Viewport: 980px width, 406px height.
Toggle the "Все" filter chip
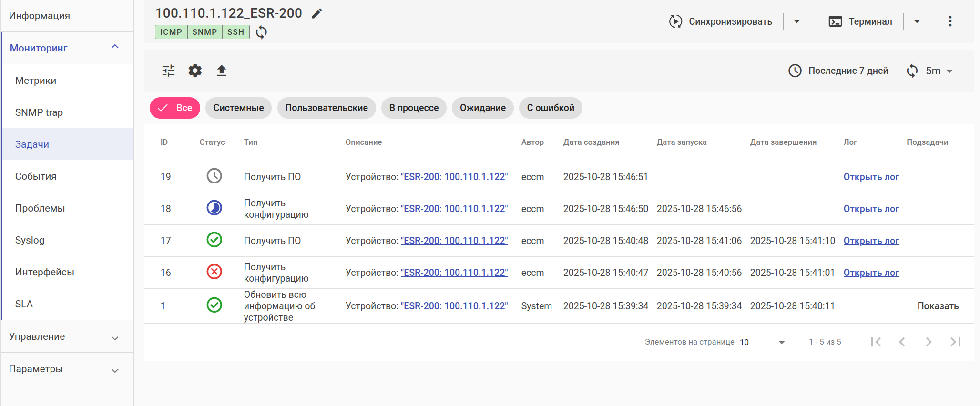pos(175,108)
